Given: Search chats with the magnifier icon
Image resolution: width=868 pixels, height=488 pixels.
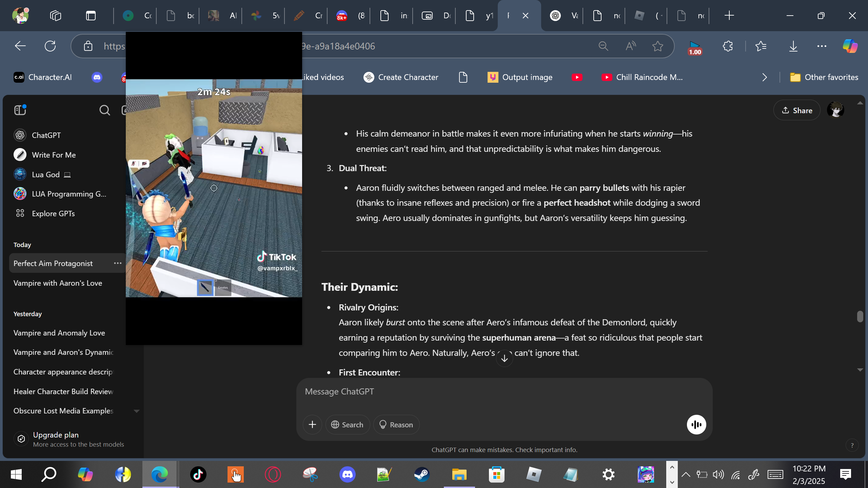Looking at the screenshot, I should [x=104, y=110].
